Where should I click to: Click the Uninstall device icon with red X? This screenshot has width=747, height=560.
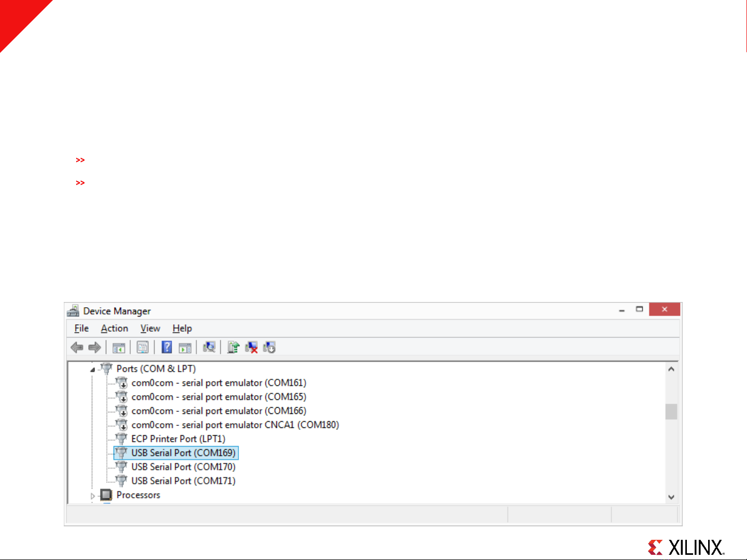[x=251, y=348]
